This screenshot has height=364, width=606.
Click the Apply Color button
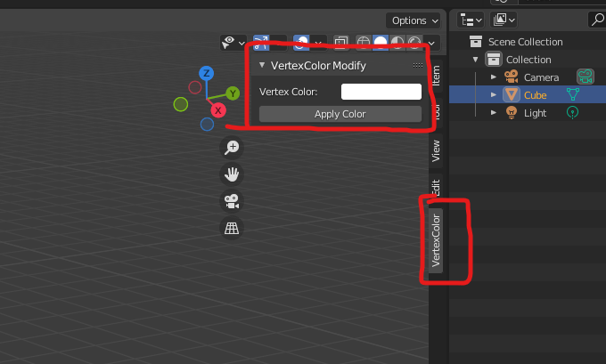(340, 114)
